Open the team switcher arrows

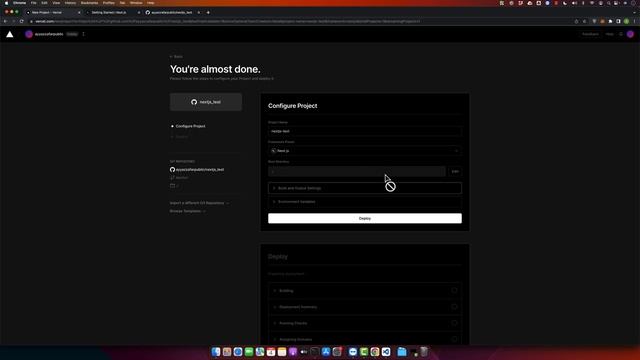[x=83, y=34]
